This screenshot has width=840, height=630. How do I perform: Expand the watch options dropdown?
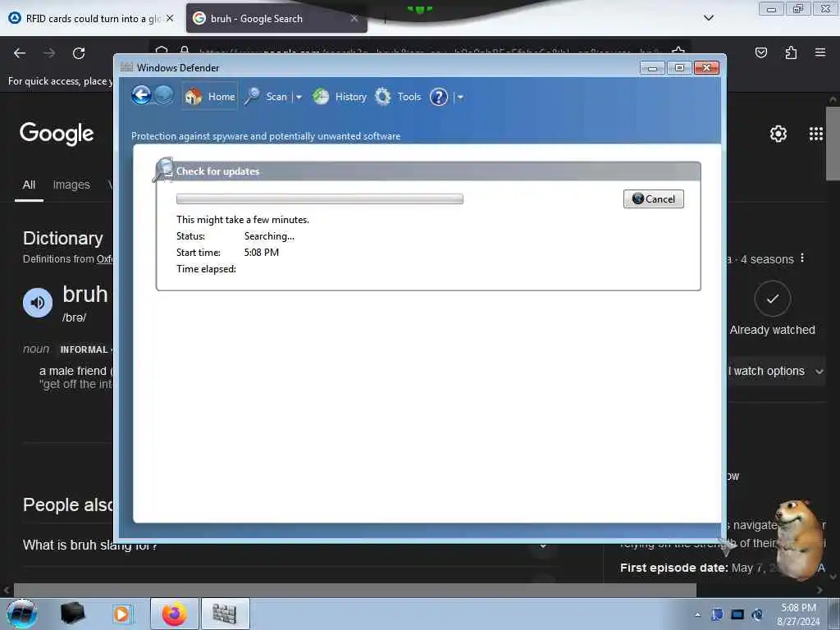[x=819, y=372]
